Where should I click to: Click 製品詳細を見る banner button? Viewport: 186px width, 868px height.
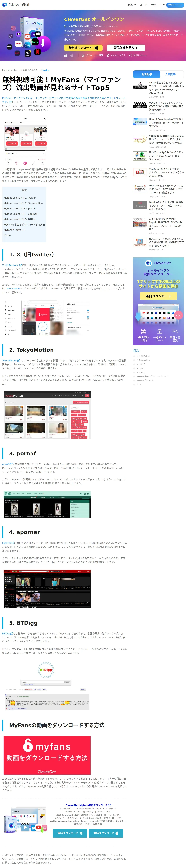pos(126,48)
